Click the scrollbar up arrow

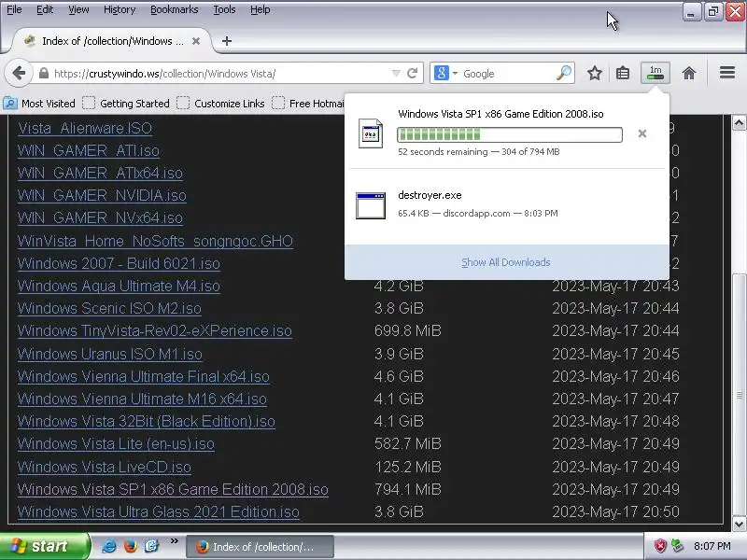pyautogui.click(x=739, y=123)
